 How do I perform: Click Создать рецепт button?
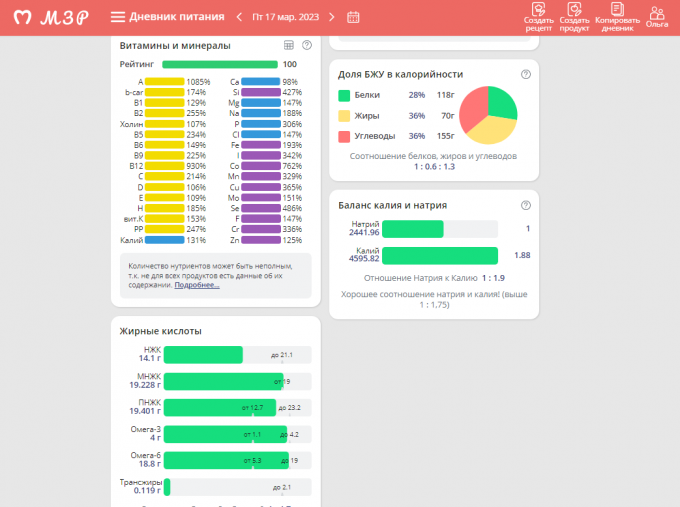click(x=538, y=17)
